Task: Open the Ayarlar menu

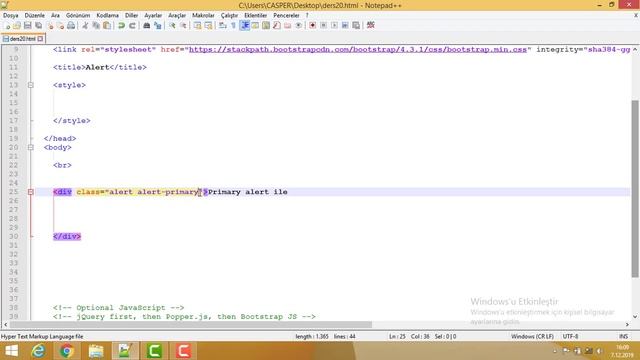Action: [153, 15]
